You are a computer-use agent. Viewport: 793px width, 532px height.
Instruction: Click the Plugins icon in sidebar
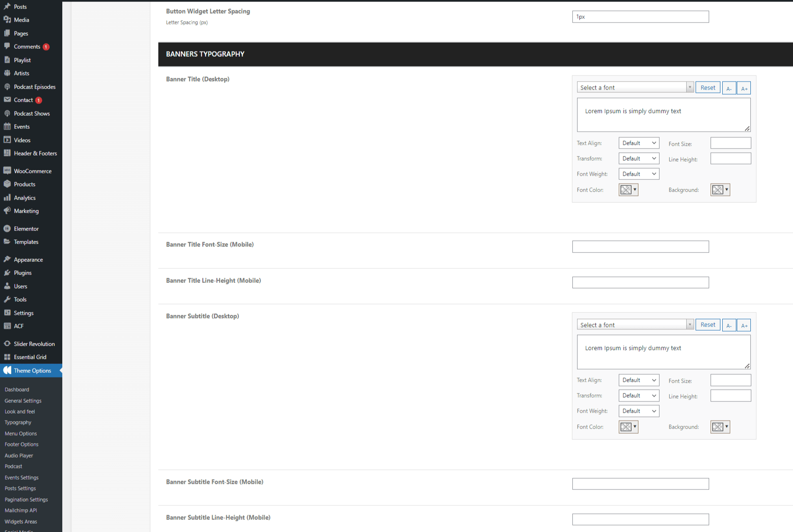[7, 273]
